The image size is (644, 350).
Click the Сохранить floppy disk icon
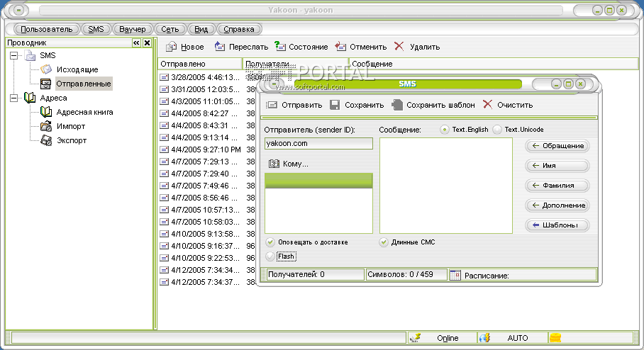click(x=335, y=105)
